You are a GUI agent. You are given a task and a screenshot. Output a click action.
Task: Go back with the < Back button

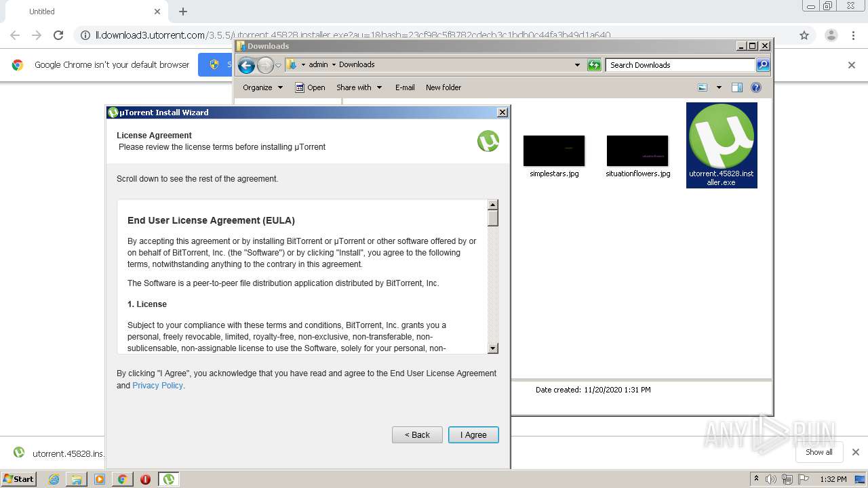(417, 435)
